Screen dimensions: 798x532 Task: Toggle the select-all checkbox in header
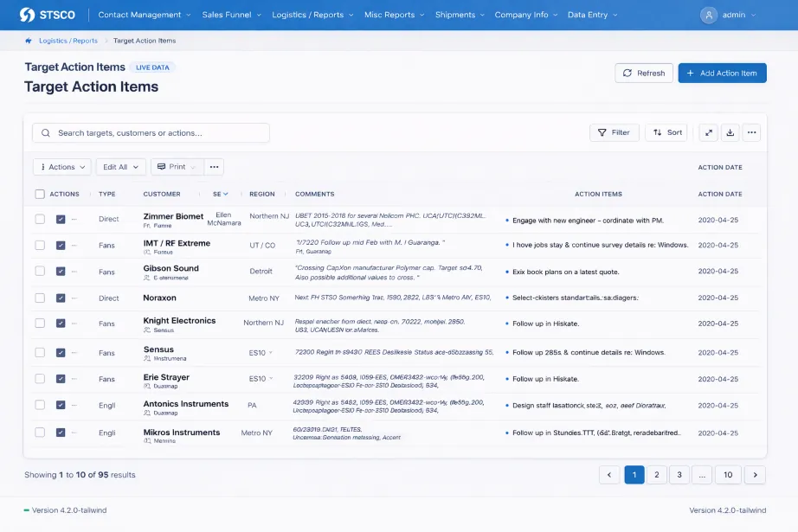coord(40,194)
